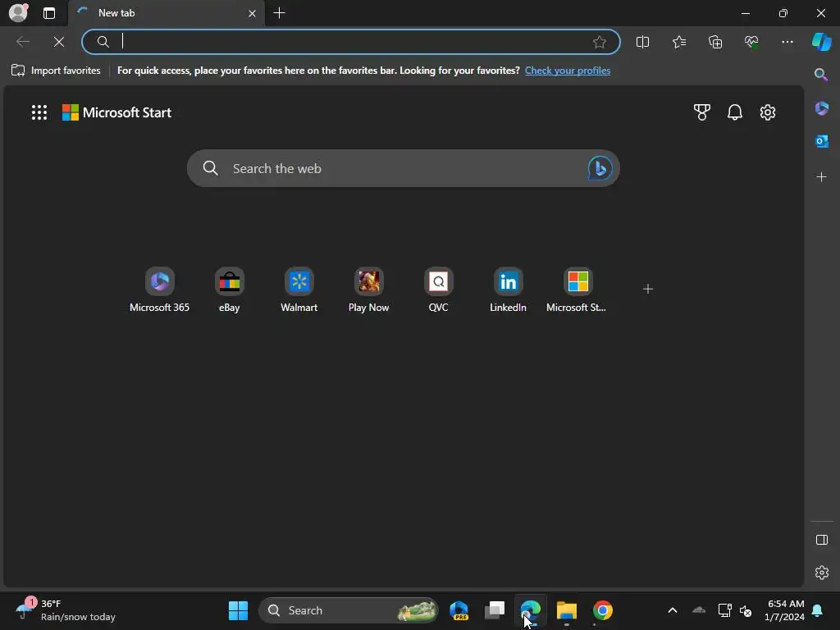Open Task View on the taskbar
This screenshot has height=630, width=840.
click(x=495, y=610)
